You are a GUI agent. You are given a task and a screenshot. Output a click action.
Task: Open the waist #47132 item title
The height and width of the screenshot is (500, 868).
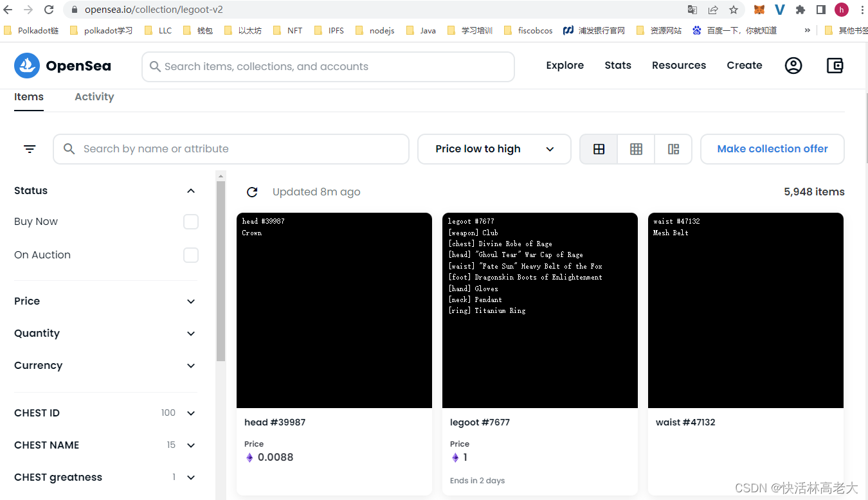tap(685, 422)
